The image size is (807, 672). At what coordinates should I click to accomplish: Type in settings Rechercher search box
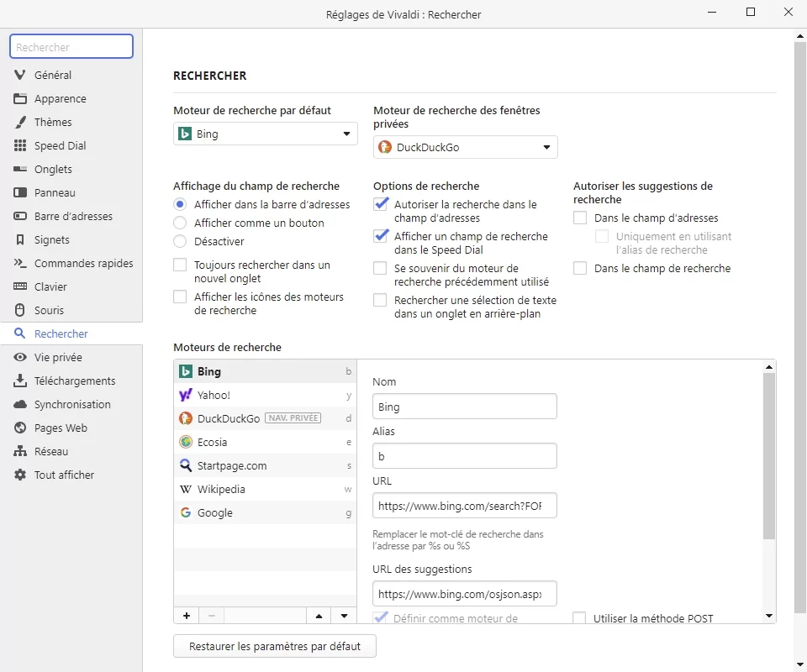[x=71, y=47]
